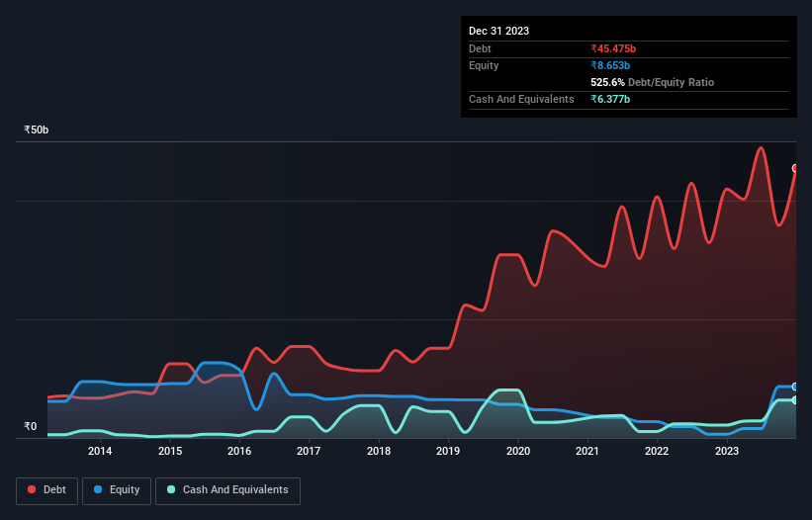
Task: Toggle the Cash And Equivalents legend button
Action: tap(227, 490)
